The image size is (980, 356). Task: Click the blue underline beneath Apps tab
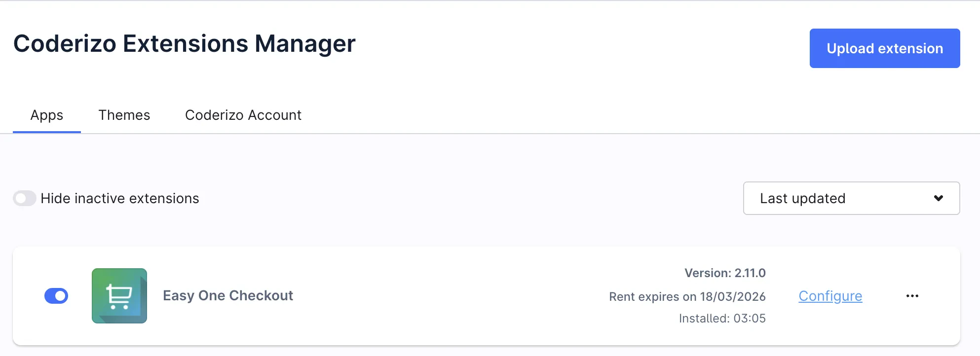pyautogui.click(x=47, y=132)
